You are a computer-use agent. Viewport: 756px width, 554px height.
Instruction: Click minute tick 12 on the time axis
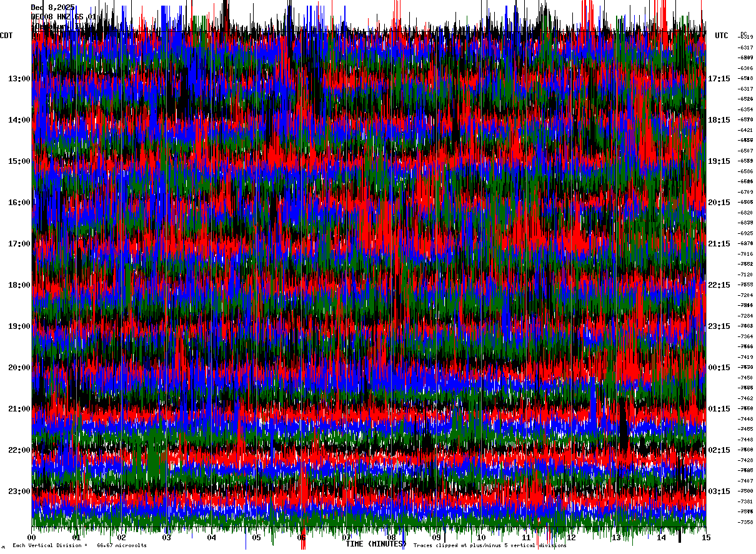pyautogui.click(x=571, y=538)
